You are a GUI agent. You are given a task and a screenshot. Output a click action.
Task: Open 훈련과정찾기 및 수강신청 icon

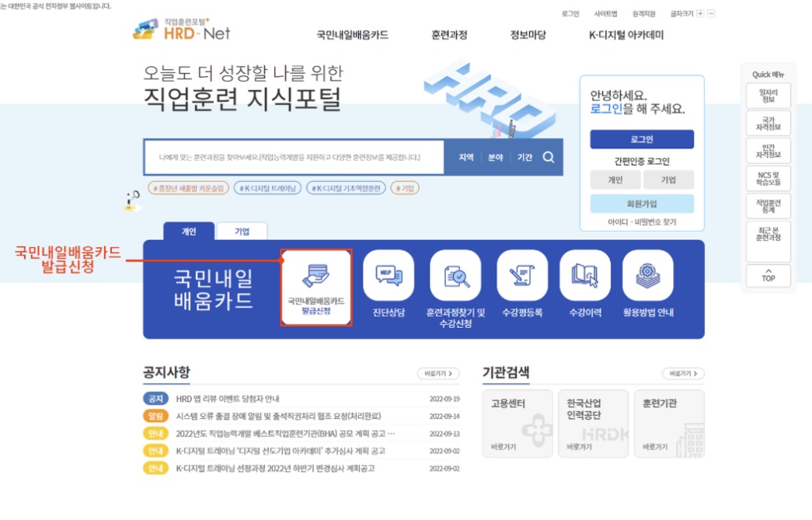click(455, 275)
